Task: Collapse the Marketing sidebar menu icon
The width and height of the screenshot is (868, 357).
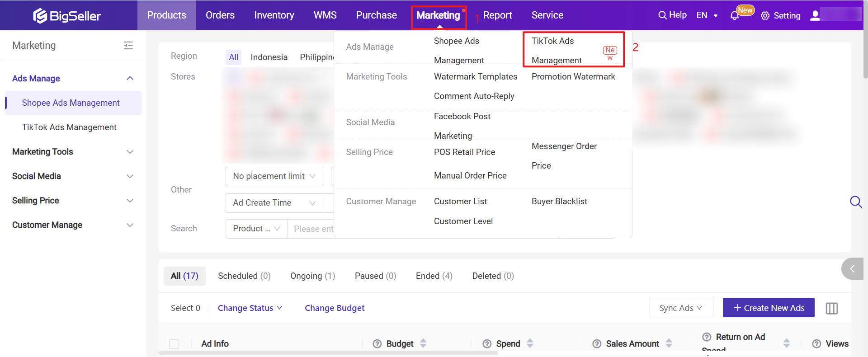Action: (x=128, y=45)
